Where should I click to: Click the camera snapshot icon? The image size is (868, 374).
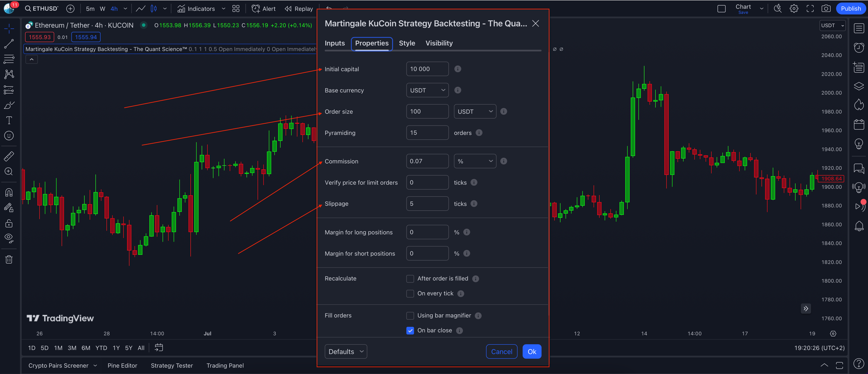tap(826, 9)
